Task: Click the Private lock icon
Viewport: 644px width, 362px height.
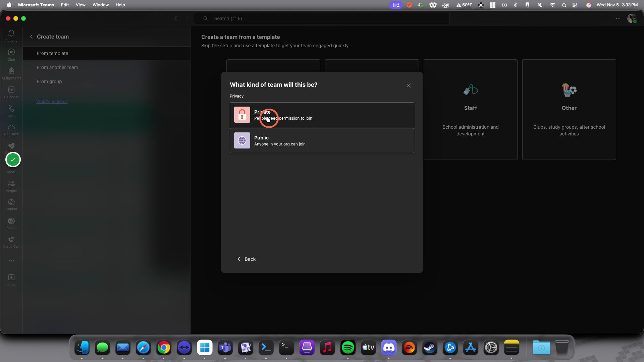Action: [x=242, y=115]
